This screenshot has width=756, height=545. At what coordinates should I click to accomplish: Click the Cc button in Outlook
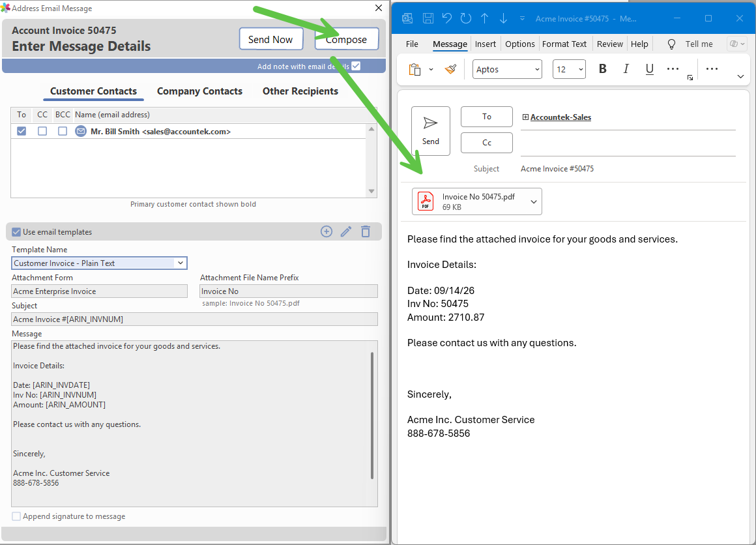[486, 143]
